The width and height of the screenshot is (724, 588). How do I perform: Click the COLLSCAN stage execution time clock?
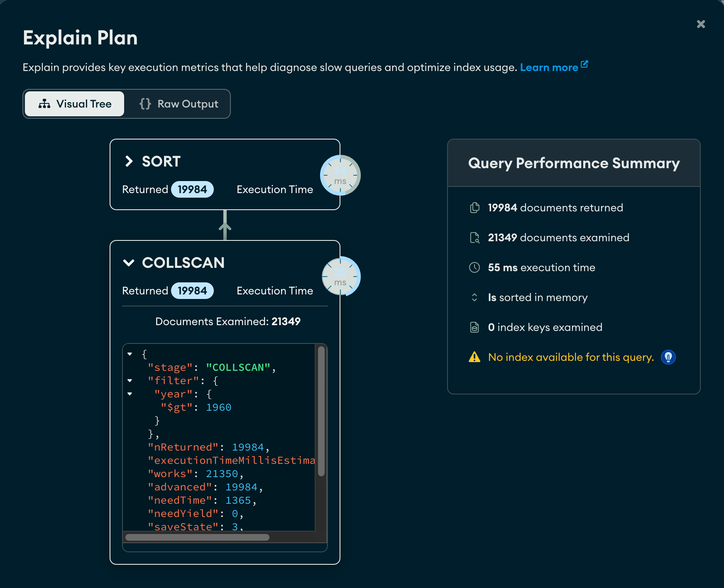tap(340, 277)
